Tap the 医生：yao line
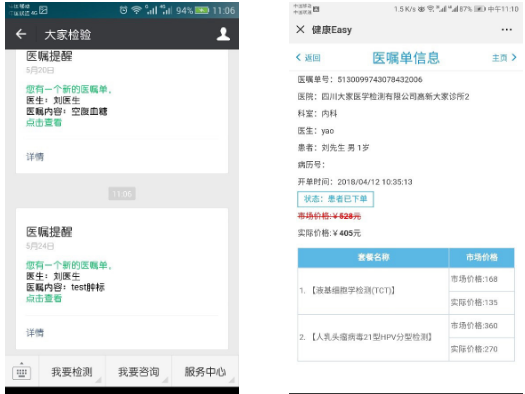This screenshot has height=394, width=525. pos(316,131)
